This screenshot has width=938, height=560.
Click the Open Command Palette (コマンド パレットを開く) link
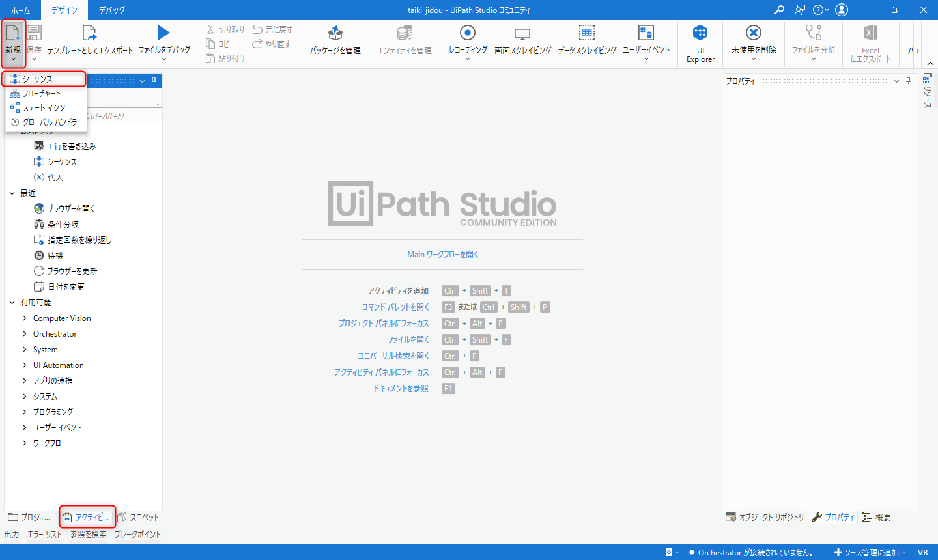click(395, 307)
